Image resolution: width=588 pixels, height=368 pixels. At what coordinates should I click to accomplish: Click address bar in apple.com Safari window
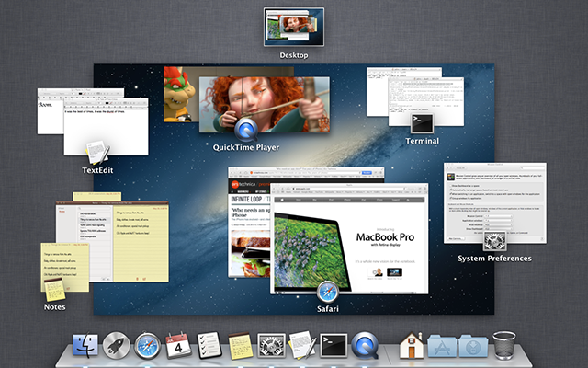(x=347, y=188)
